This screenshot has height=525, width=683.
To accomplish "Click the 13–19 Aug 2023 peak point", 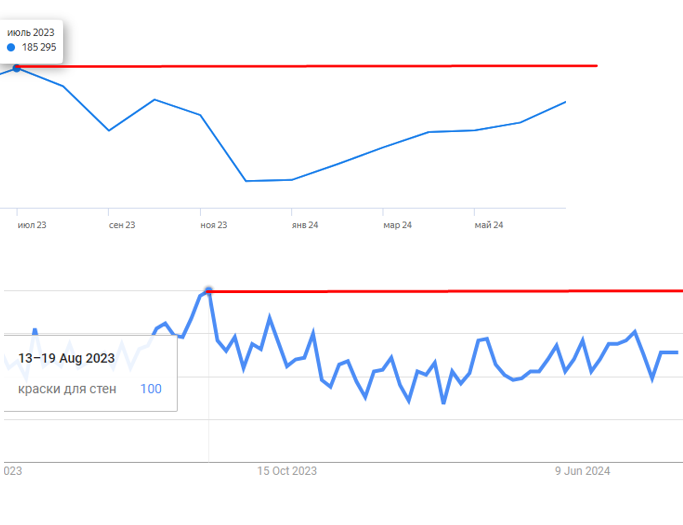I will coord(209,291).
